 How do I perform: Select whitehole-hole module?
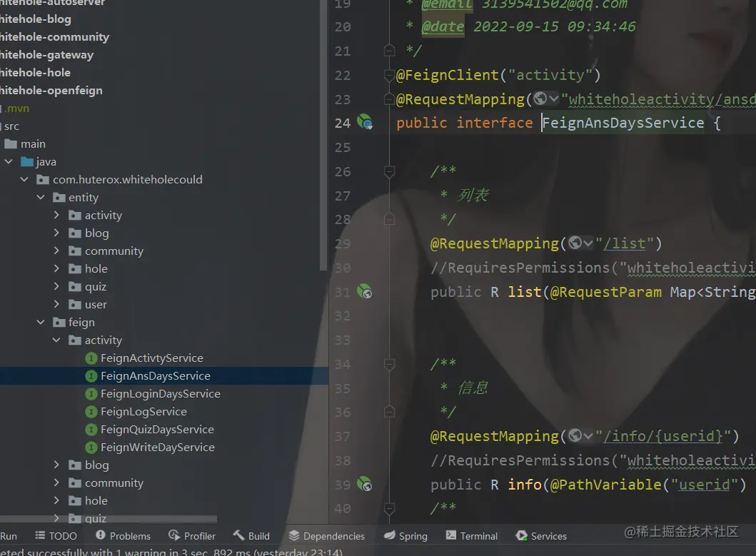pyautogui.click(x=35, y=73)
